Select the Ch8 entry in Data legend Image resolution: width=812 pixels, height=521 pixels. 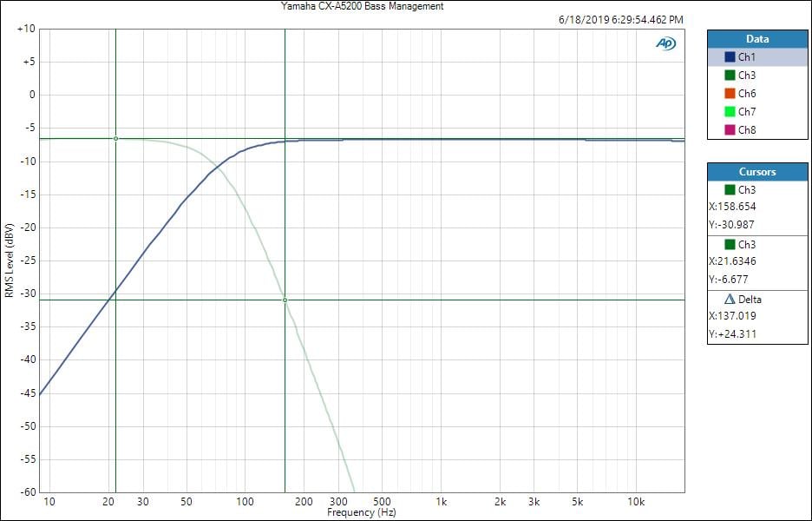(747, 130)
